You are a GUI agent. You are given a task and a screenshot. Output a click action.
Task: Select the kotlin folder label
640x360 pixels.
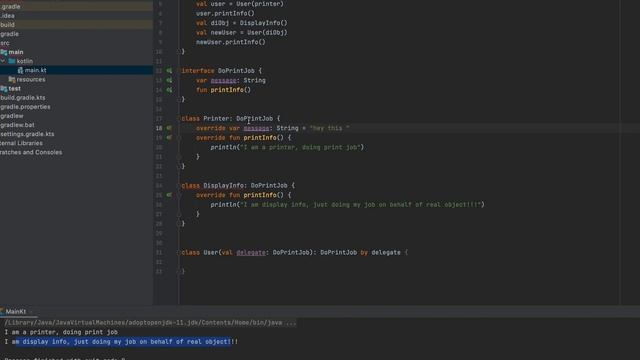point(24,61)
